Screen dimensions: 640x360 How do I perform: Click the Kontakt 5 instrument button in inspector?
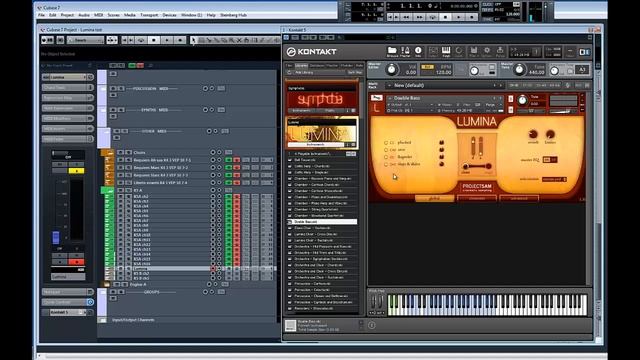pos(67,312)
